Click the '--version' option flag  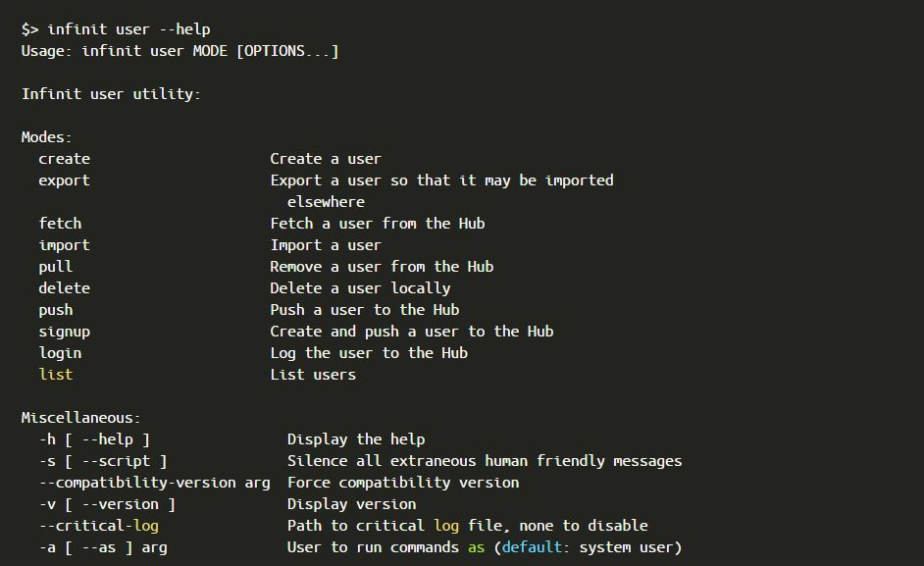tap(120, 504)
